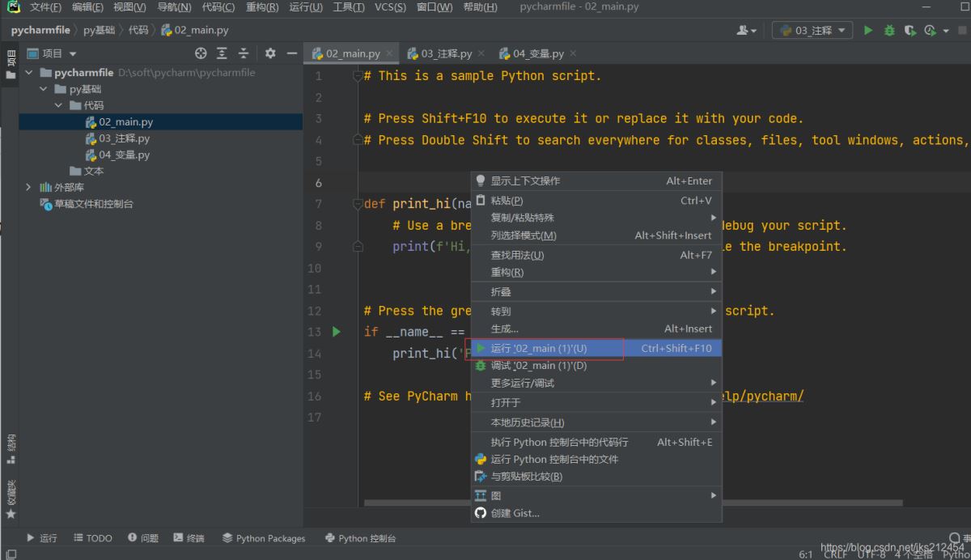Hide the project panel with minus icon
The width and height of the screenshot is (971, 560).
tap(292, 53)
